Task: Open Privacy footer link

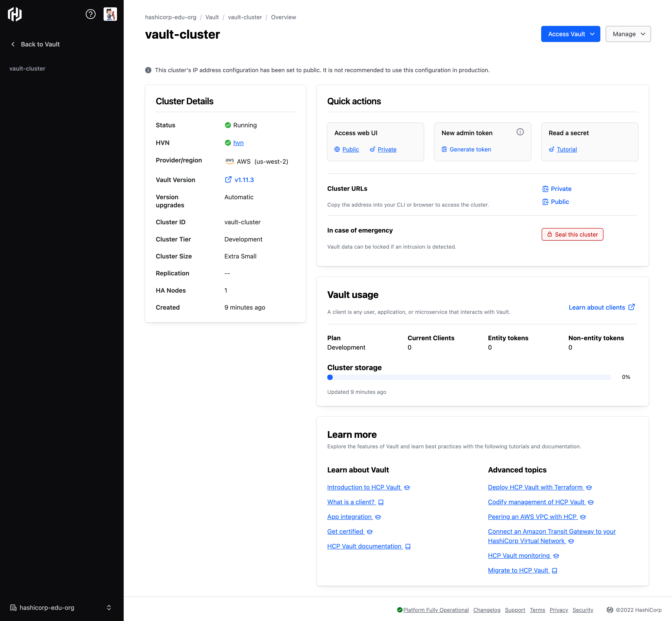Action: tap(559, 610)
